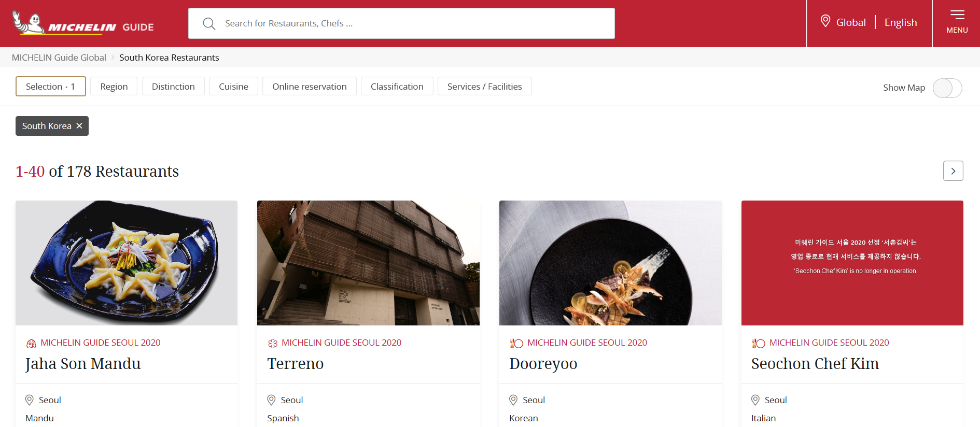The height and width of the screenshot is (427, 980).
Task: Open the Classification filter dropdown
Action: click(397, 87)
